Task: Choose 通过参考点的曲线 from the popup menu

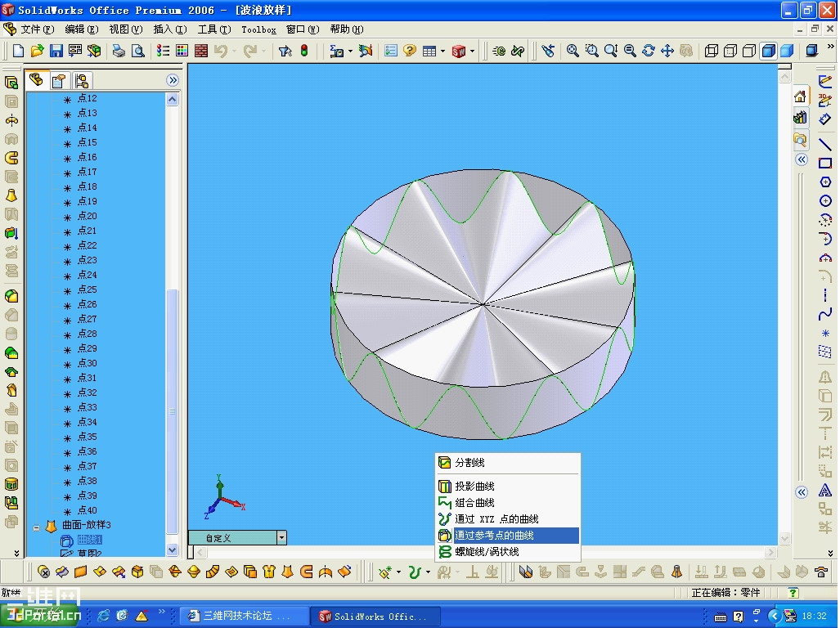Action: click(x=508, y=535)
